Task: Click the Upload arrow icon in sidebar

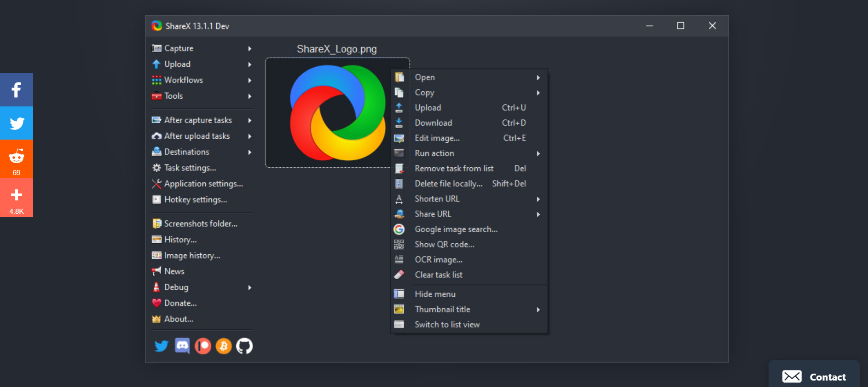Action: pyautogui.click(x=156, y=64)
